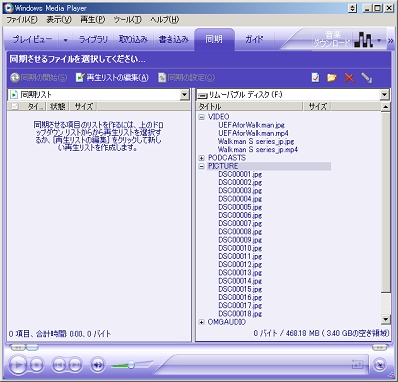Collapse the VIDEO folder

[201, 117]
